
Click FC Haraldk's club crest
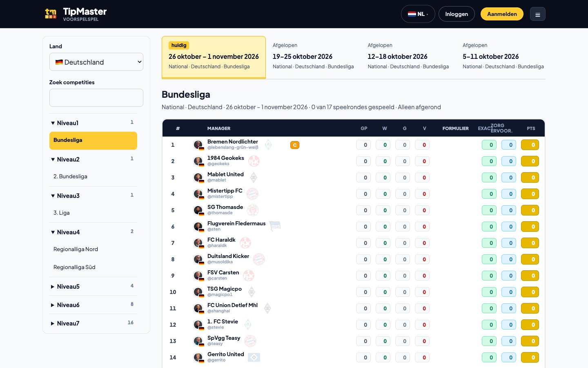click(245, 242)
